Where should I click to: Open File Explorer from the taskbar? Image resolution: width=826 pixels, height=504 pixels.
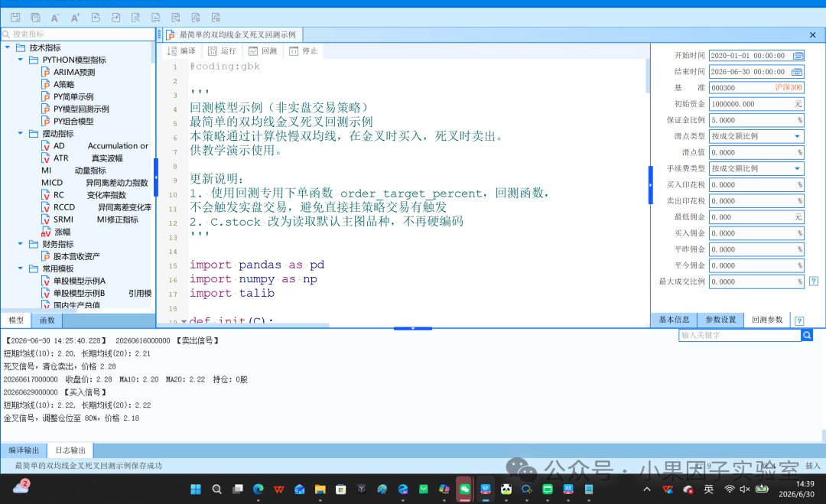pyautogui.click(x=320, y=489)
